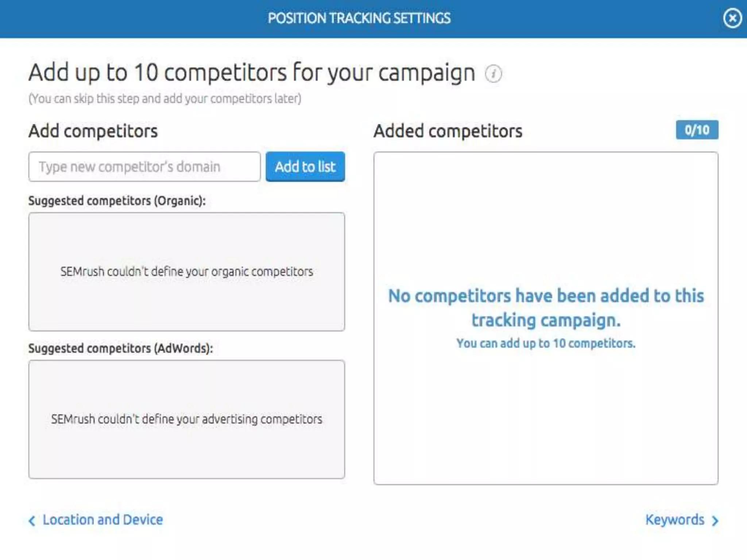Click the Suggested competitors (AdWords) label
The width and height of the screenshot is (747, 560).
[x=121, y=349]
